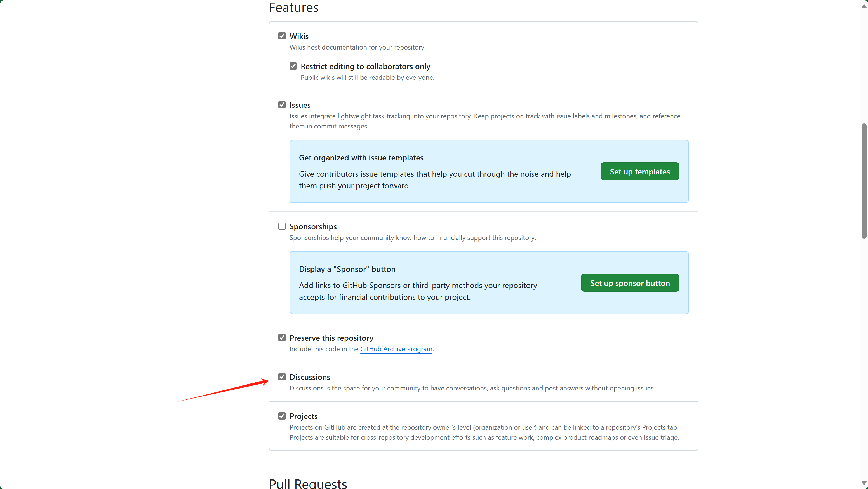
Task: Click the scrollbar up arrow
Action: [x=864, y=6]
